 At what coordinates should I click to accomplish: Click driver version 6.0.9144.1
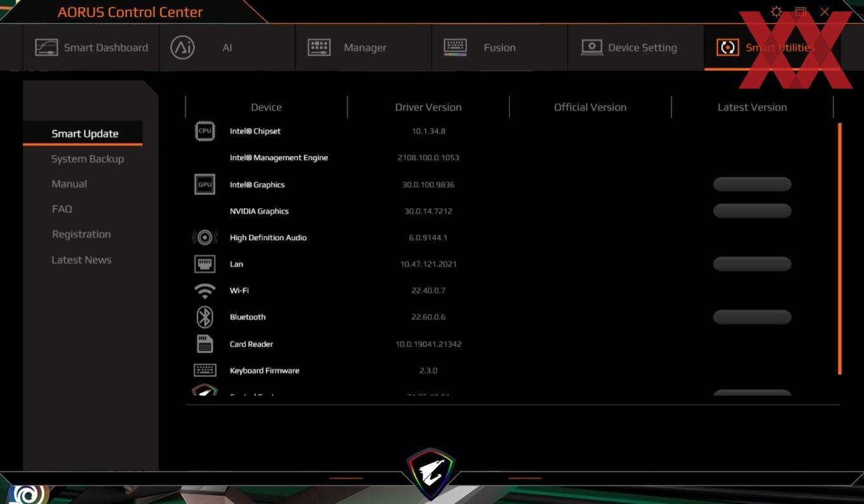[428, 237]
